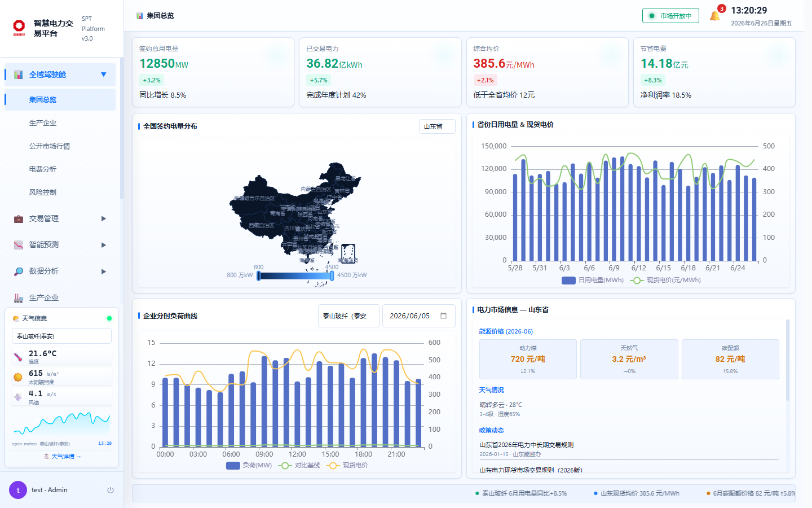This screenshot has width=812, height=508.
Task: Click 新疆维吾尔自治区 on the map
Action: click(x=254, y=198)
